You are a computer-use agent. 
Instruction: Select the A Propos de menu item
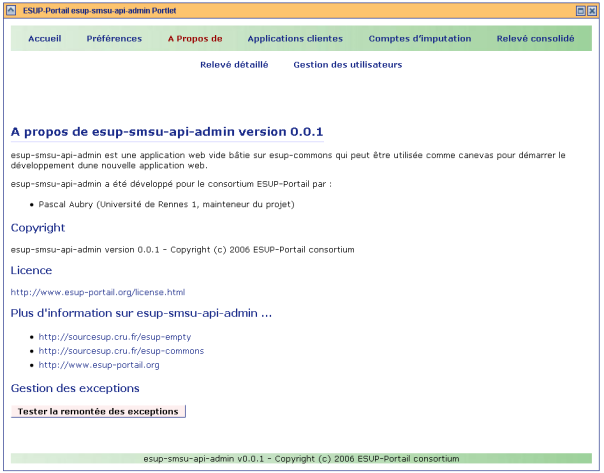(x=195, y=39)
